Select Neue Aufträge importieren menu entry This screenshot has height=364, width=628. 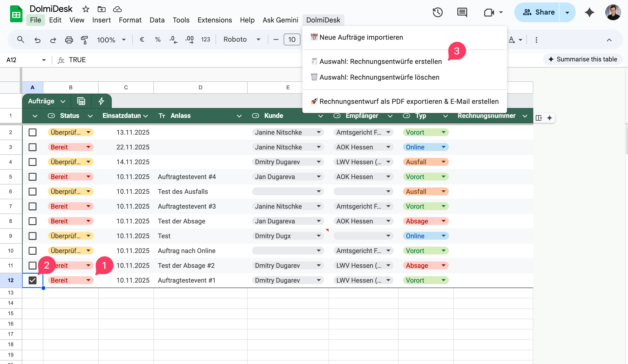[361, 37]
